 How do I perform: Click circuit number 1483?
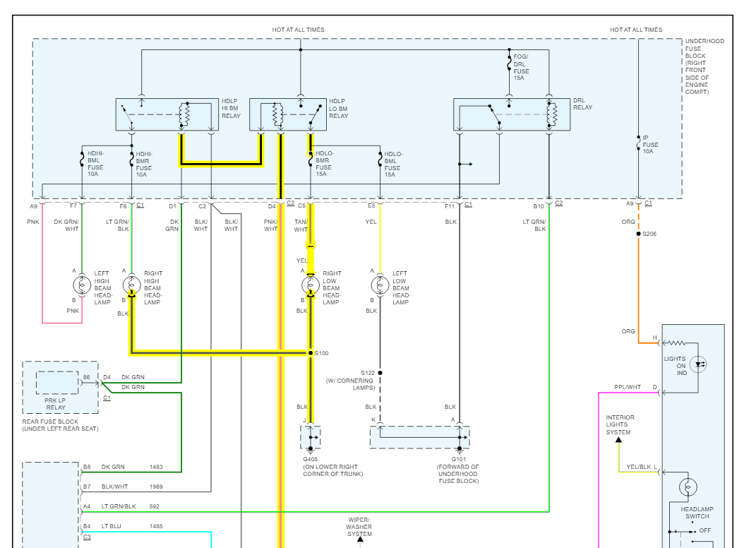156,467
